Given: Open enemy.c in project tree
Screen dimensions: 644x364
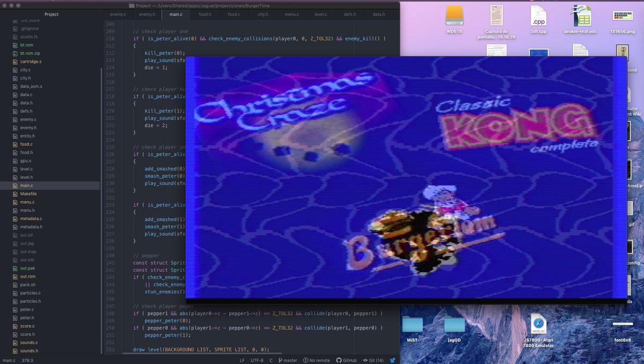Looking at the screenshot, I should tap(28, 120).
